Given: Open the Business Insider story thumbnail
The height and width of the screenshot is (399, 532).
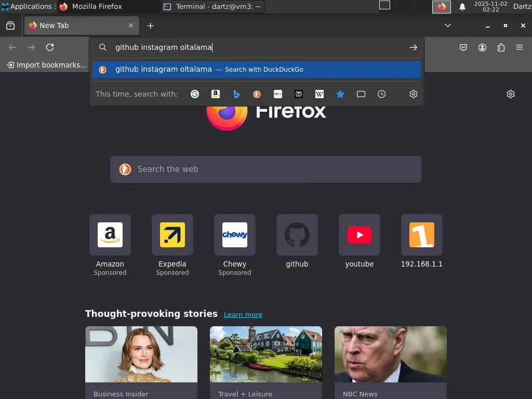Looking at the screenshot, I should (141, 354).
